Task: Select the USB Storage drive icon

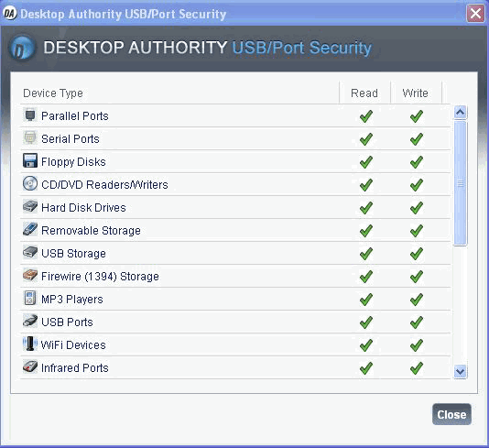Action: coord(30,252)
